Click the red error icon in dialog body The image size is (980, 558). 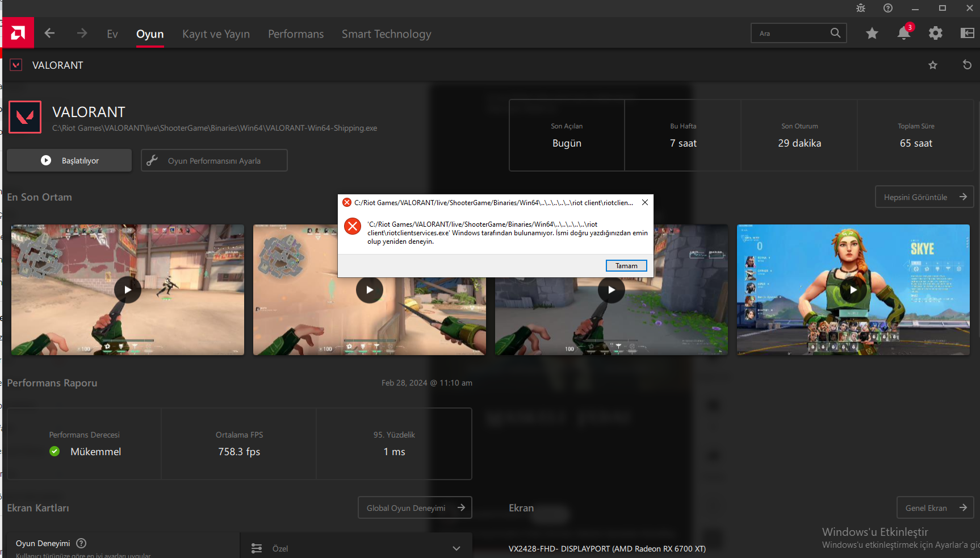coord(353,226)
